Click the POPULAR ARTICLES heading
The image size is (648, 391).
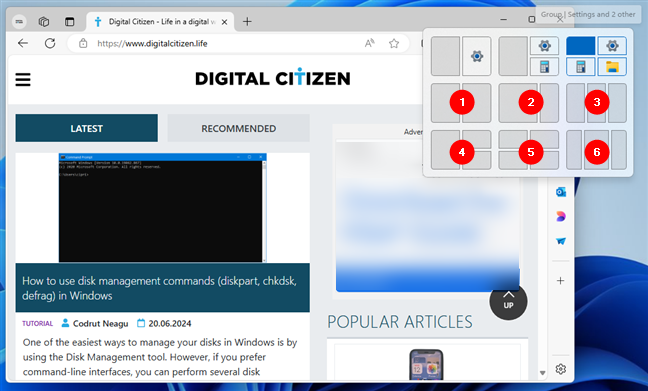(x=400, y=322)
